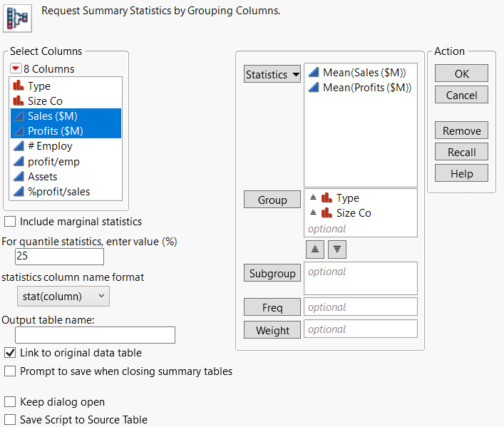This screenshot has height=427, width=504.
Task: Click the descending sort button under Group list
Action: pos(336,249)
